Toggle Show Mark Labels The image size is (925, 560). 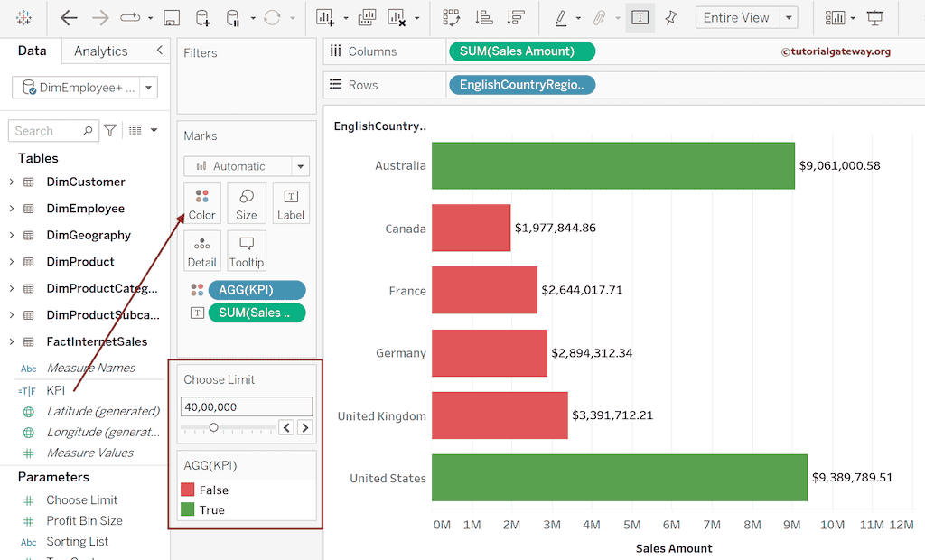point(641,17)
